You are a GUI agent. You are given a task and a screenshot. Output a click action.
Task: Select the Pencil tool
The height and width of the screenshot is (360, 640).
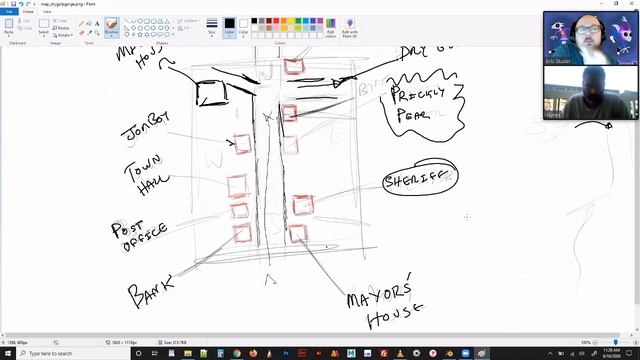click(x=82, y=24)
